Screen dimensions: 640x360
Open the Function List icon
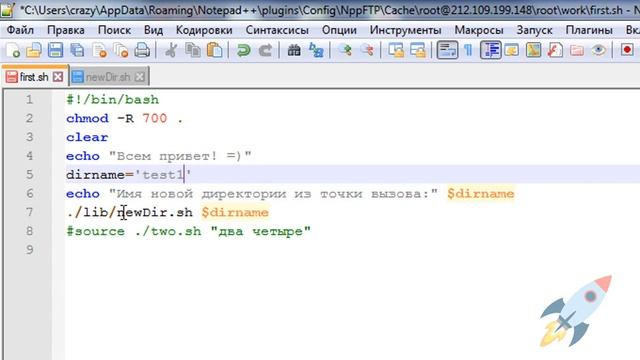click(555, 51)
